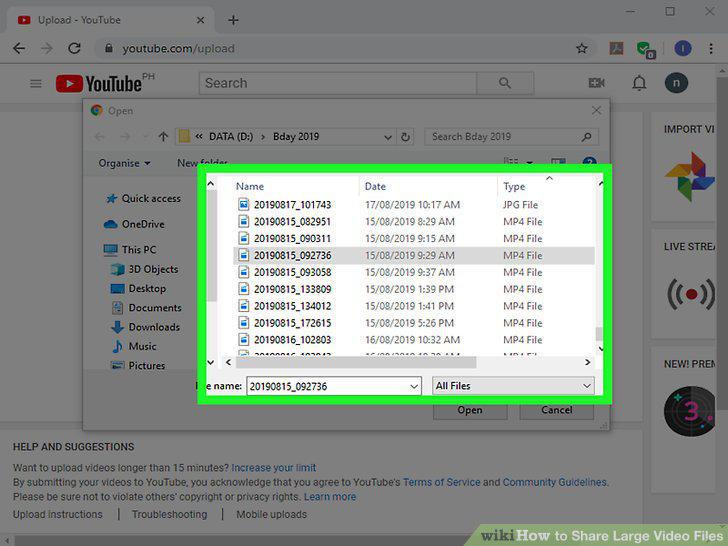
Task: Click the file list horizontal scrollbar
Action: pyautogui.click(x=356, y=362)
